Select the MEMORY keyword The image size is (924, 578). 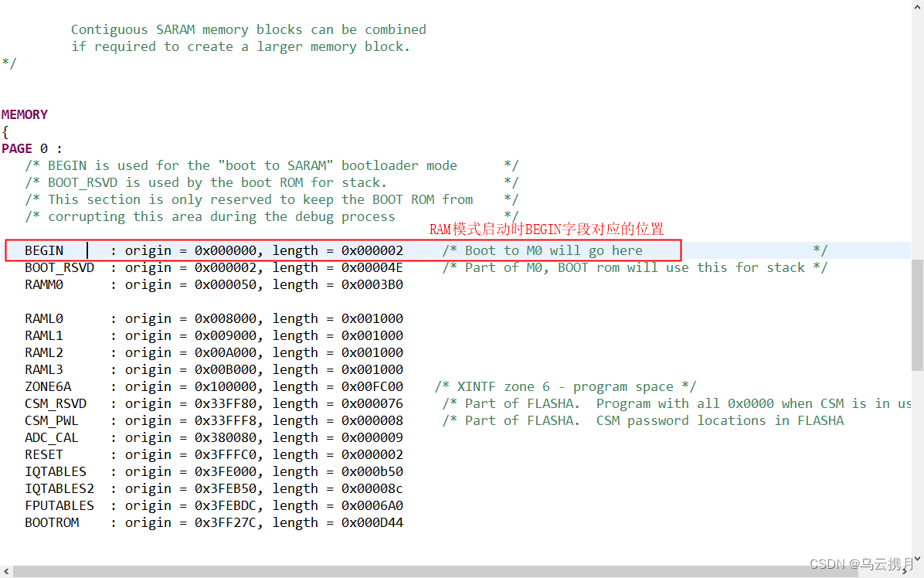[x=24, y=114]
